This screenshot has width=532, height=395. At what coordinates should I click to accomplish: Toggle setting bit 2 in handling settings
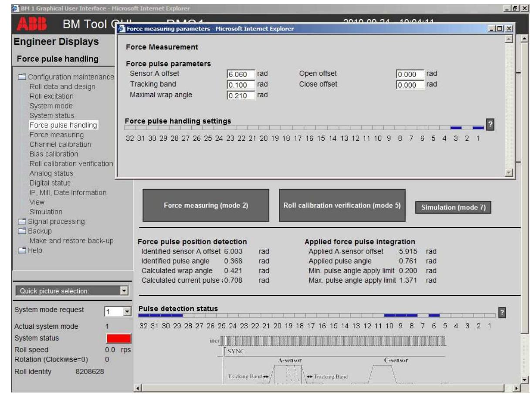[x=467, y=128]
